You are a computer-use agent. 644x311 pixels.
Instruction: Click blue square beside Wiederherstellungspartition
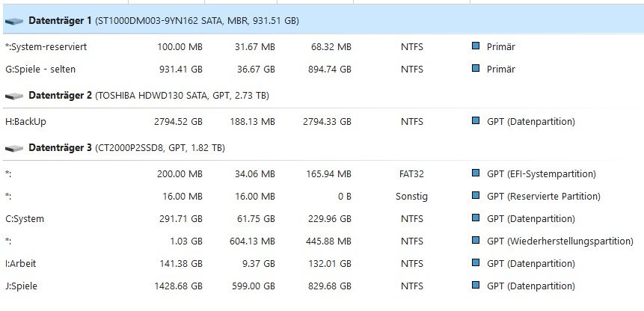(x=476, y=241)
